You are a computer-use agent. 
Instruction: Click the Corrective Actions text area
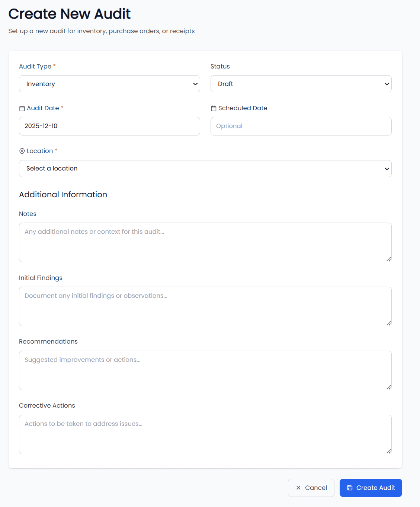pos(205,434)
